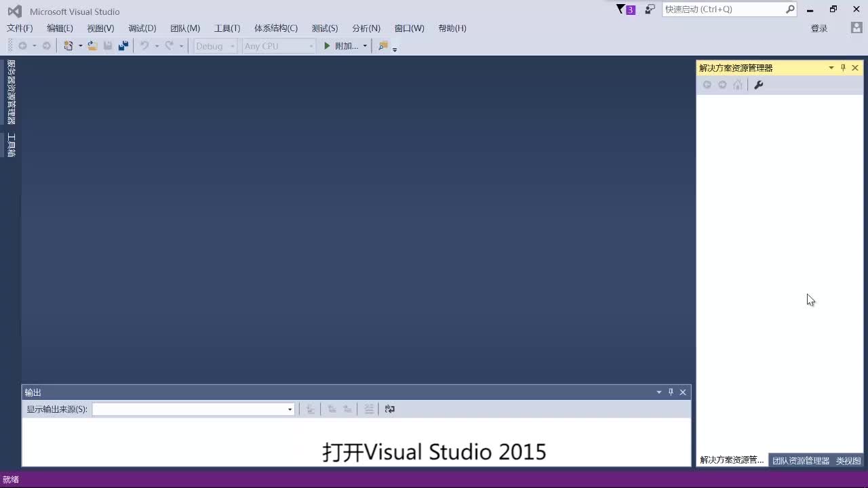Viewport: 868px width, 488px height.
Task: Click the back navigation history dropdown arrow
Action: [x=34, y=46]
